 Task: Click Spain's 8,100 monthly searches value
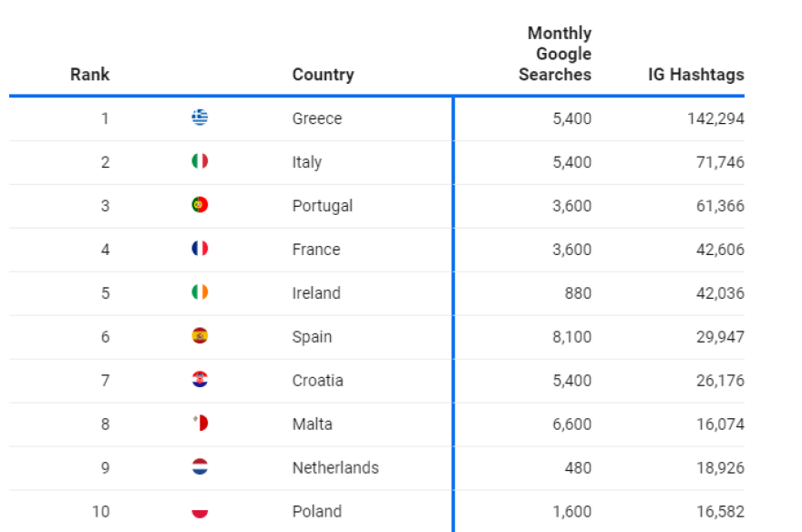click(x=571, y=337)
